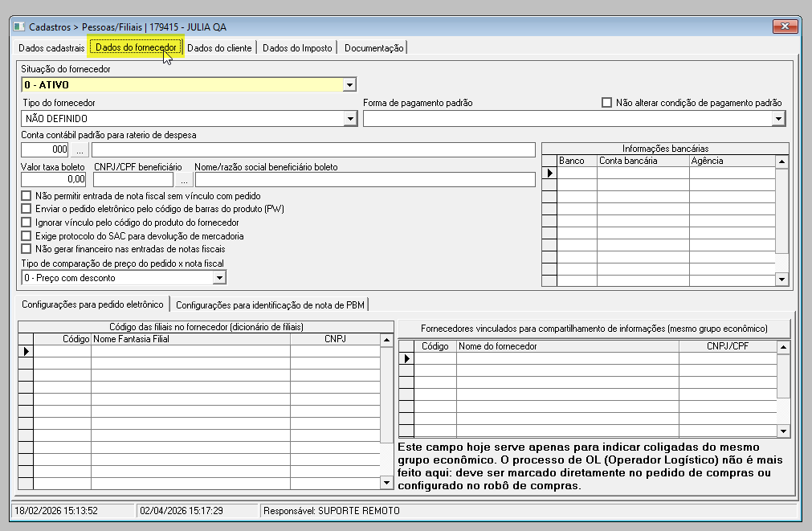Click the scroll-up arrow of Fornecedores vinculados grid
The width and height of the screenshot is (812, 531).
[783, 347]
